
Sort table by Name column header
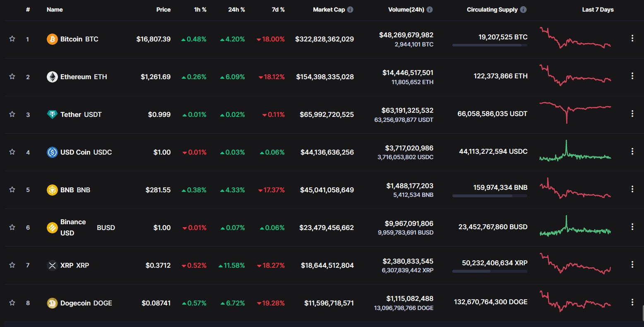pos(55,10)
